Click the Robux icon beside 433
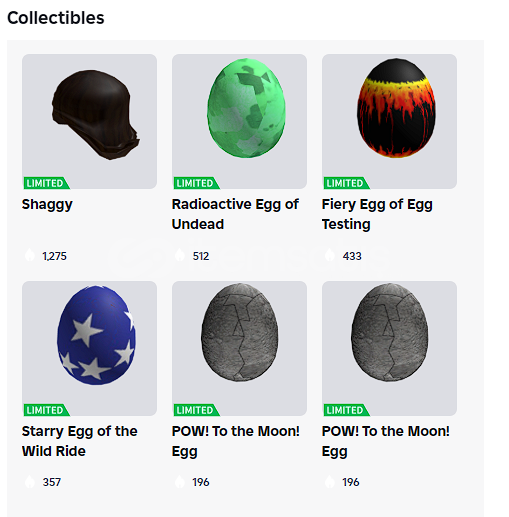Viewport: 509px width, 517px height. (x=330, y=255)
